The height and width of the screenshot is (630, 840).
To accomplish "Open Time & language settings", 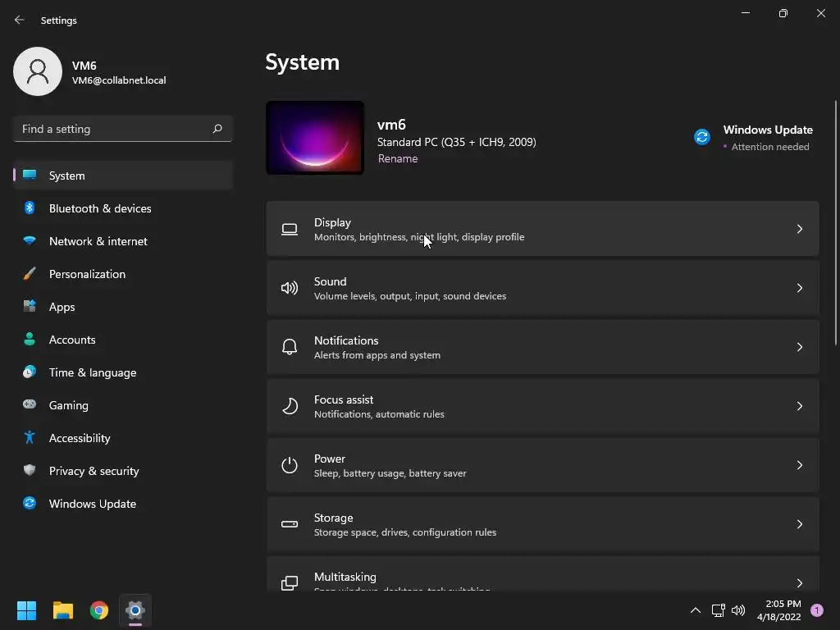I will [x=123, y=372].
